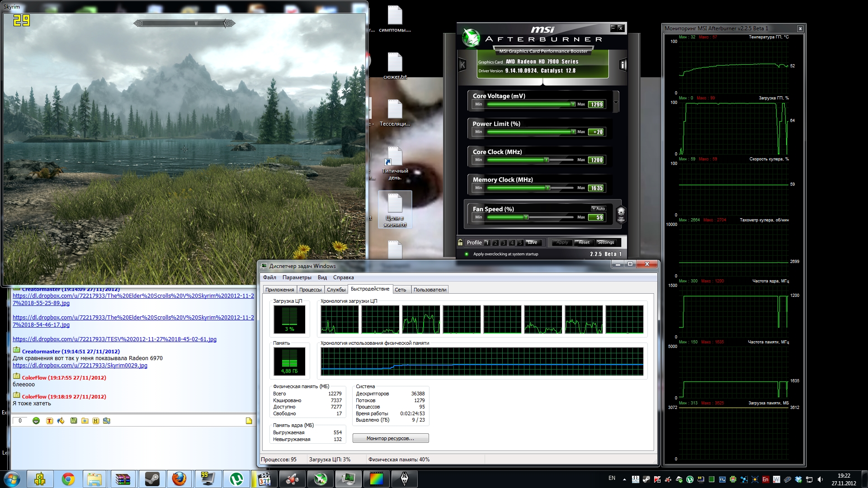The width and height of the screenshot is (868, 488).
Task: Click the Kaspersky tray icon
Action: tap(657, 479)
